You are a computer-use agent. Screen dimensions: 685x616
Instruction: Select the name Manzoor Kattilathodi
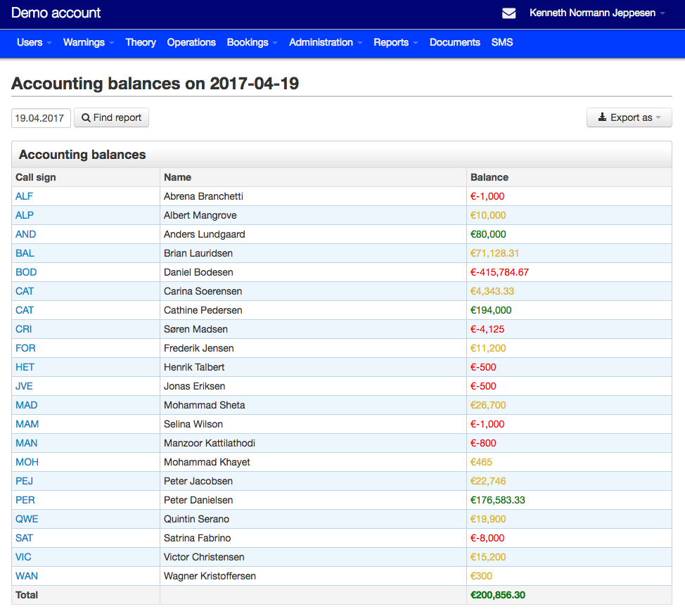coord(210,444)
